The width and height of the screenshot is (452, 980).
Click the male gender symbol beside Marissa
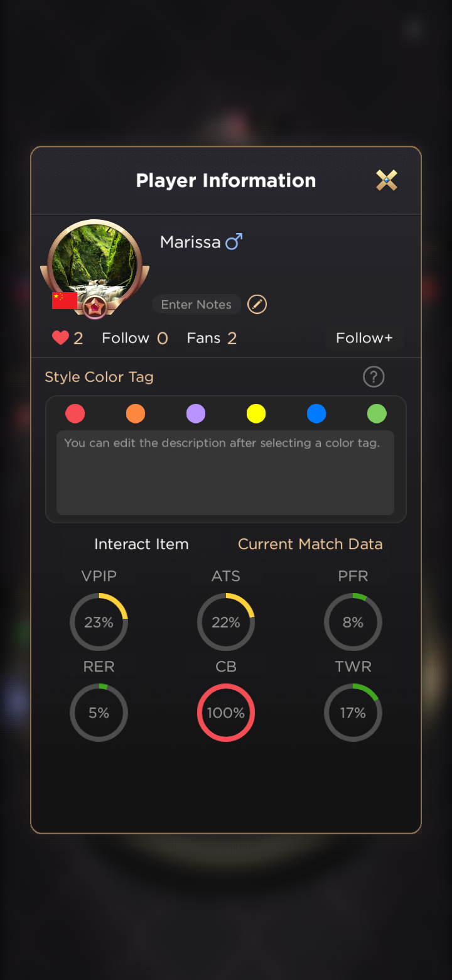[234, 241]
